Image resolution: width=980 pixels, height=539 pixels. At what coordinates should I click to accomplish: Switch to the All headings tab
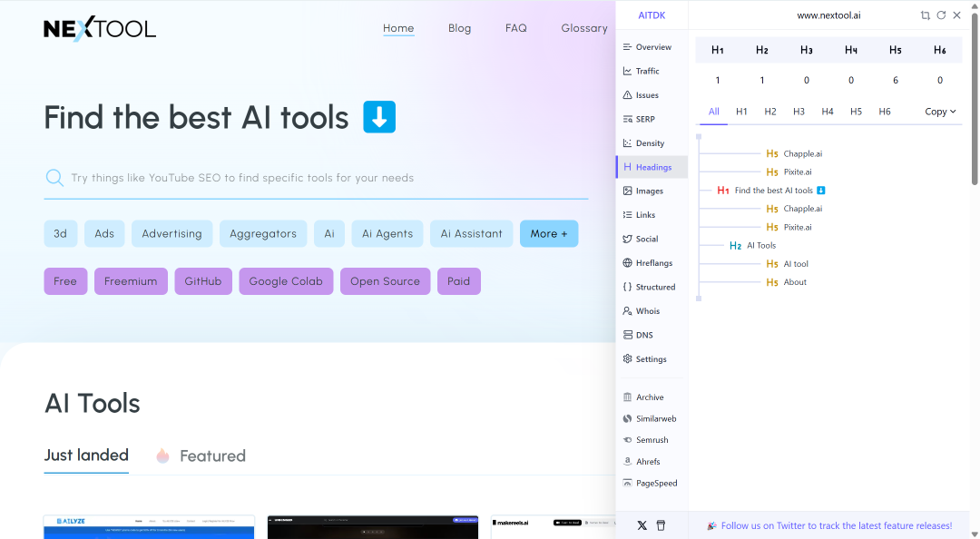[714, 112]
